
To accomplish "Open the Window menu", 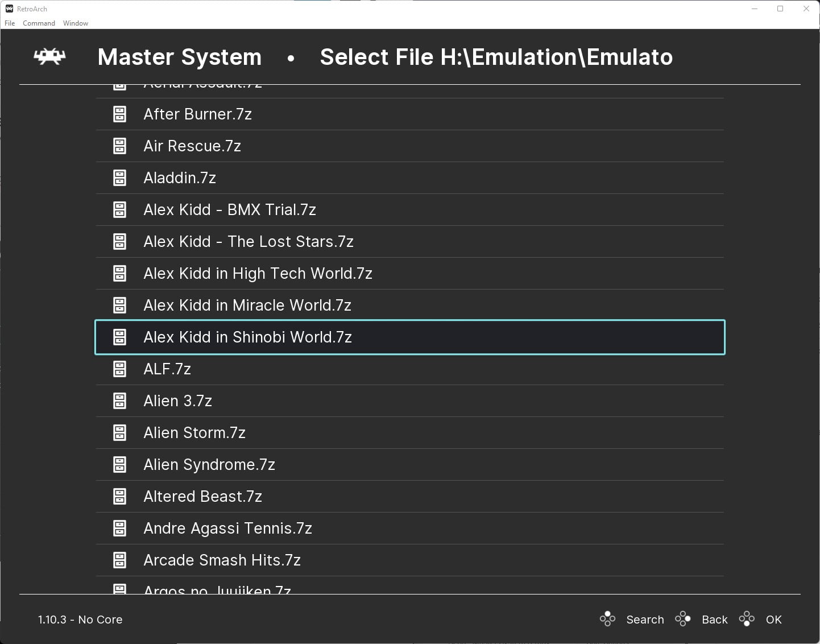I will pos(75,23).
